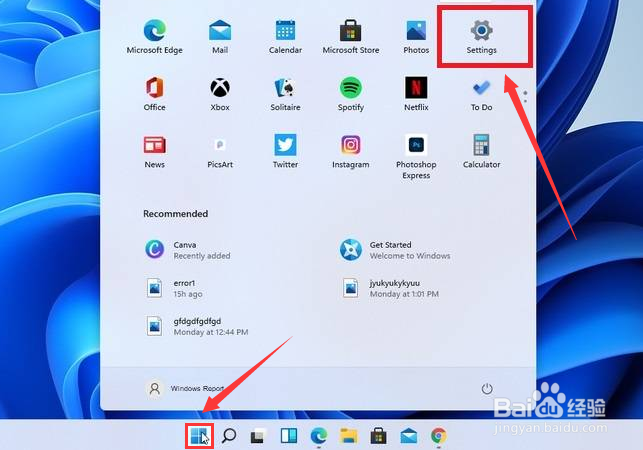Click the Power button in Start menu
This screenshot has width=643, height=450.
point(487,388)
